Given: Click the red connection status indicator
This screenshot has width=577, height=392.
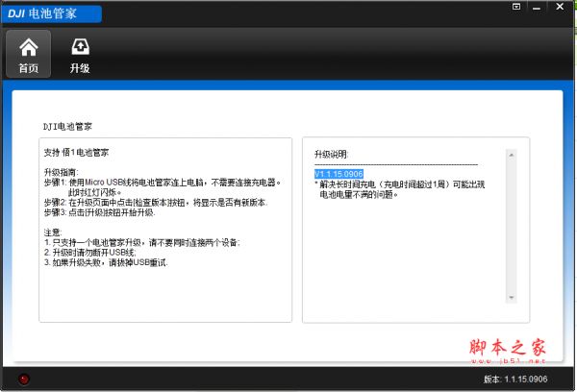Looking at the screenshot, I should [x=24, y=379].
